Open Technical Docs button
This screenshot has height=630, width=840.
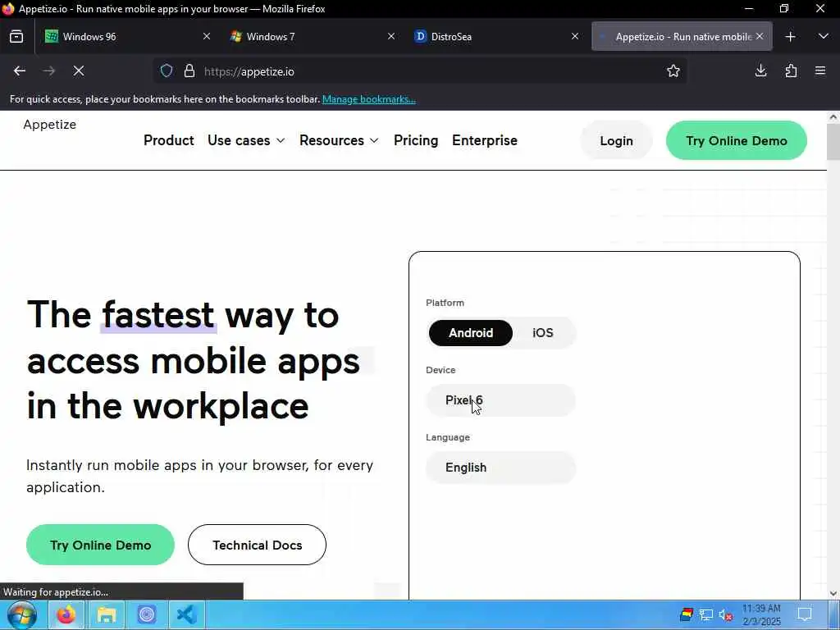[257, 545]
